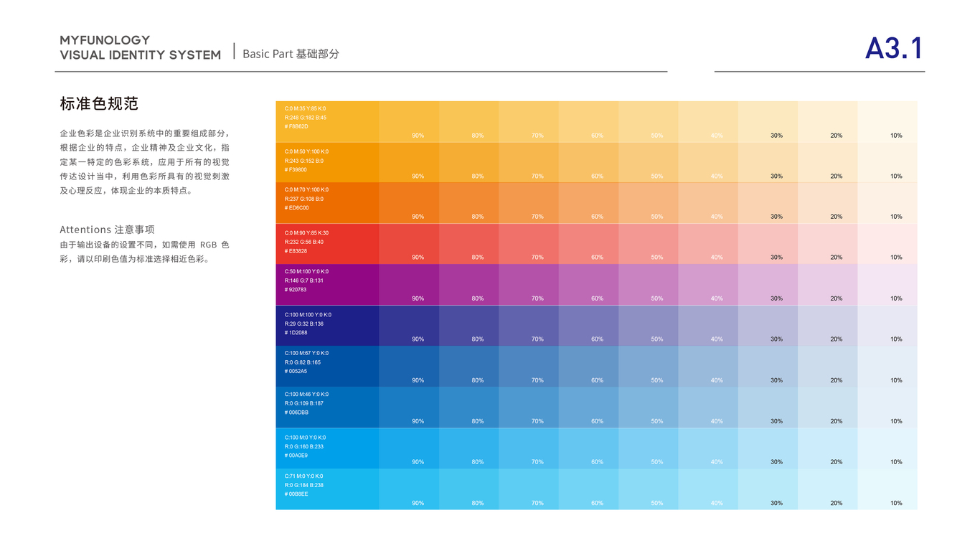Image resolution: width=980 pixels, height=551 pixels.
Task: Select the 80% tint in 006DBB row
Action: click(x=468, y=408)
